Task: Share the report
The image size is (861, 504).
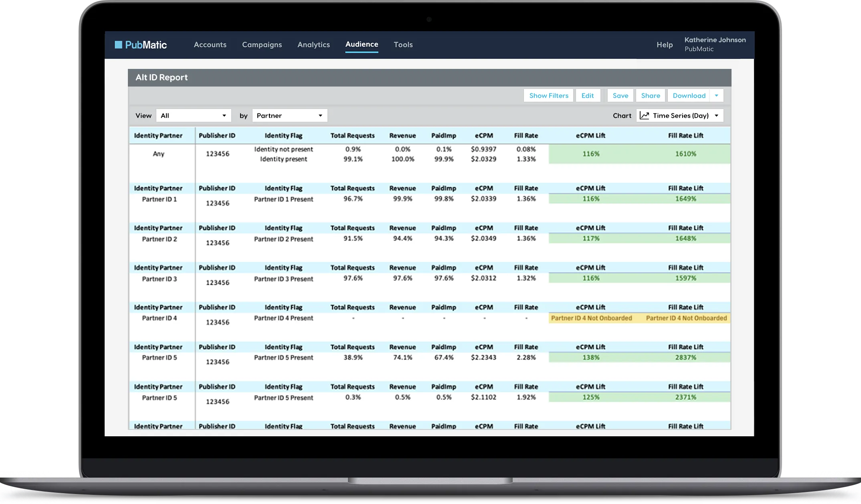Action: pos(650,95)
